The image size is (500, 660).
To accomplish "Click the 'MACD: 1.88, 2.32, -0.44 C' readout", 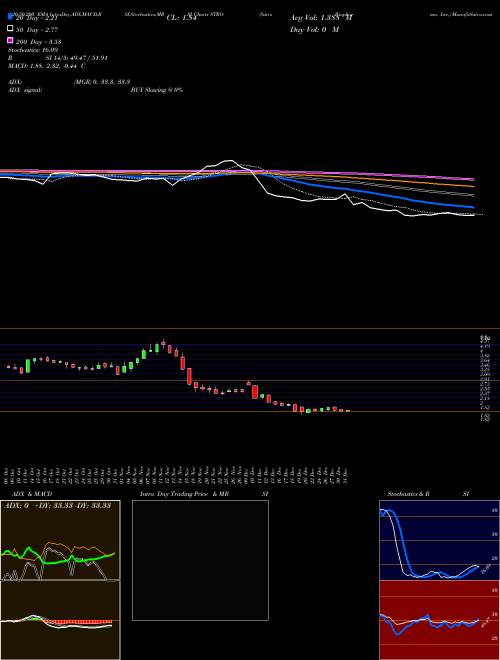I will point(47,66).
